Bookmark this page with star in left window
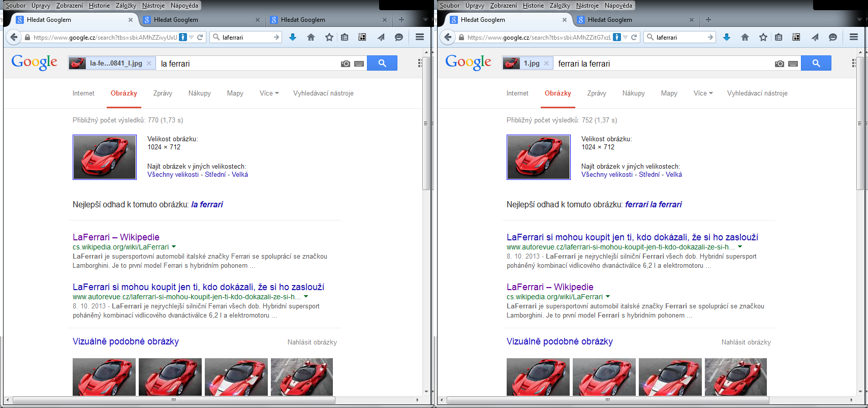The width and height of the screenshot is (868, 408). point(329,37)
